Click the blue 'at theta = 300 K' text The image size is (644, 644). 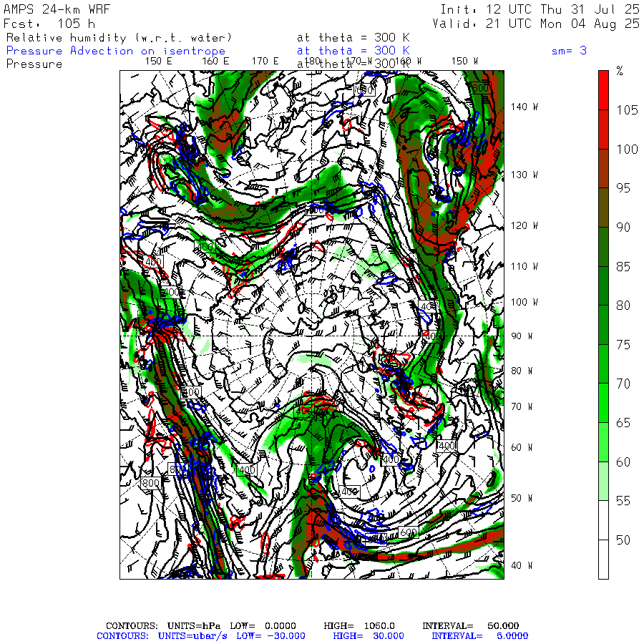(x=353, y=51)
